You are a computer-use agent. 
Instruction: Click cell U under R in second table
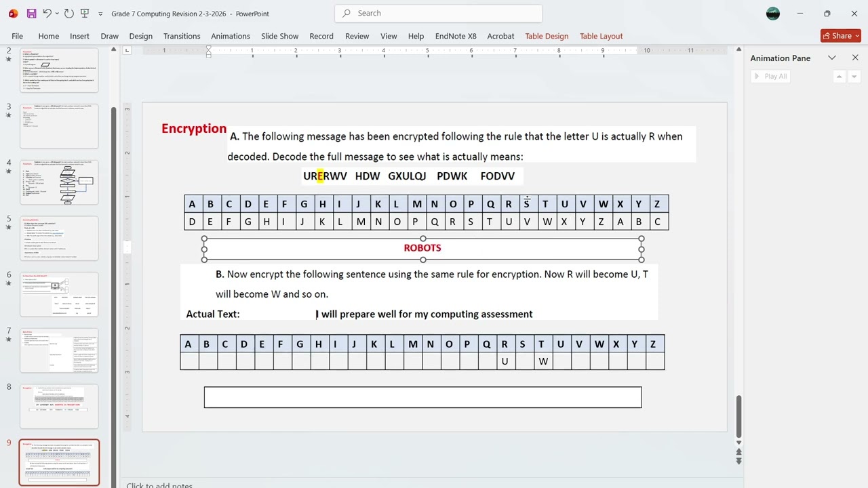click(x=505, y=361)
